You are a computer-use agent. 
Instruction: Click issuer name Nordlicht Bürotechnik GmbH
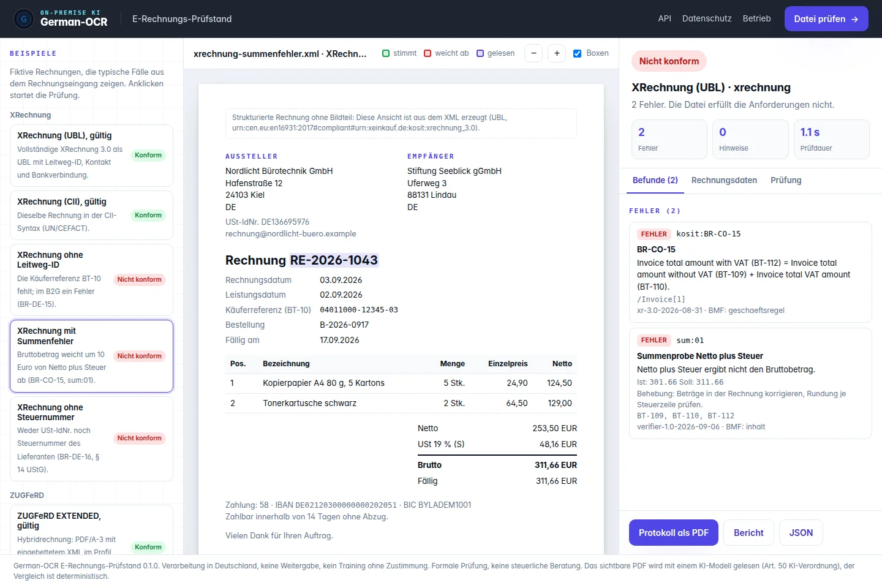coord(279,171)
